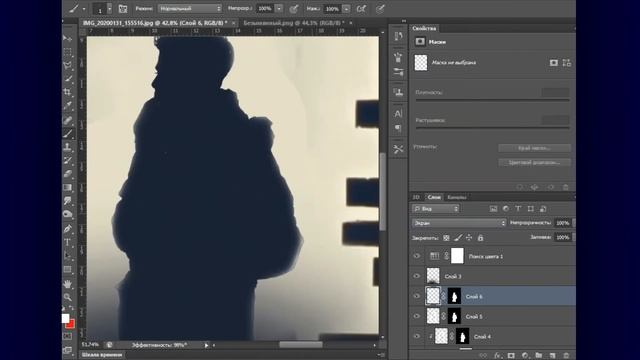Select the Move tool
This screenshot has width=640, height=360.
pyautogui.click(x=67, y=38)
